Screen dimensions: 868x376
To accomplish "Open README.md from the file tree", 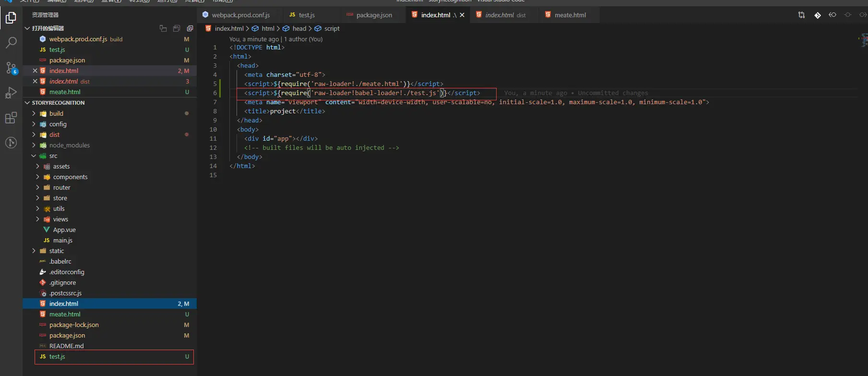I will coord(109,346).
